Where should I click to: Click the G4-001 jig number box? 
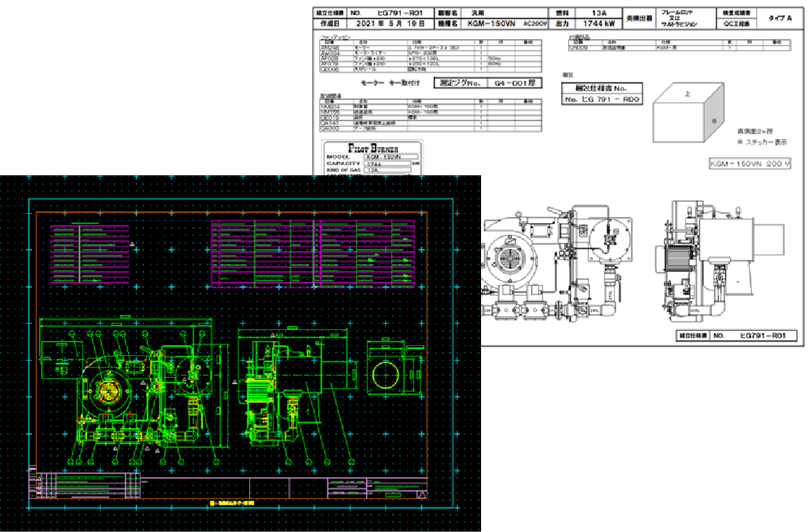(x=484, y=84)
